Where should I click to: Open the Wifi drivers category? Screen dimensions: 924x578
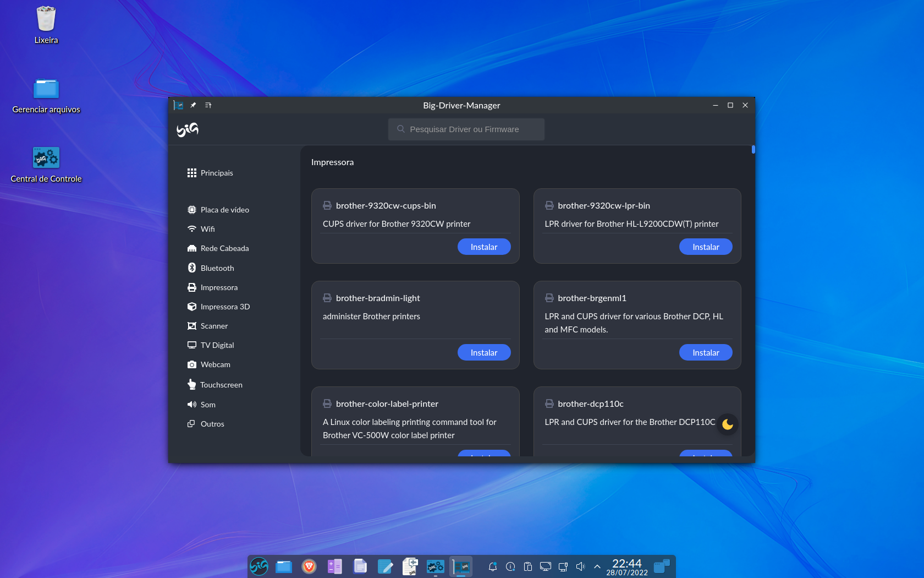[x=201, y=229]
